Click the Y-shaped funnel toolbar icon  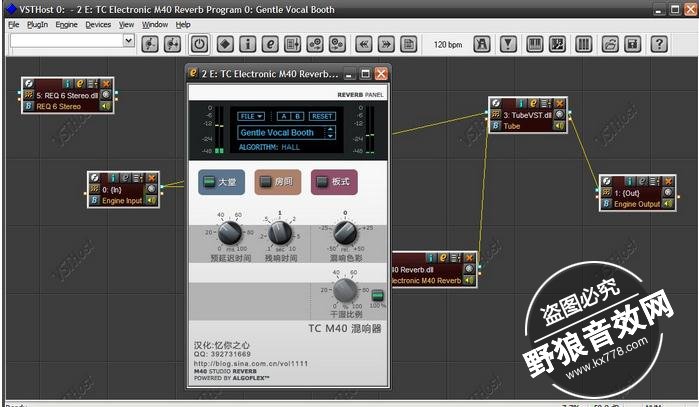(508, 44)
